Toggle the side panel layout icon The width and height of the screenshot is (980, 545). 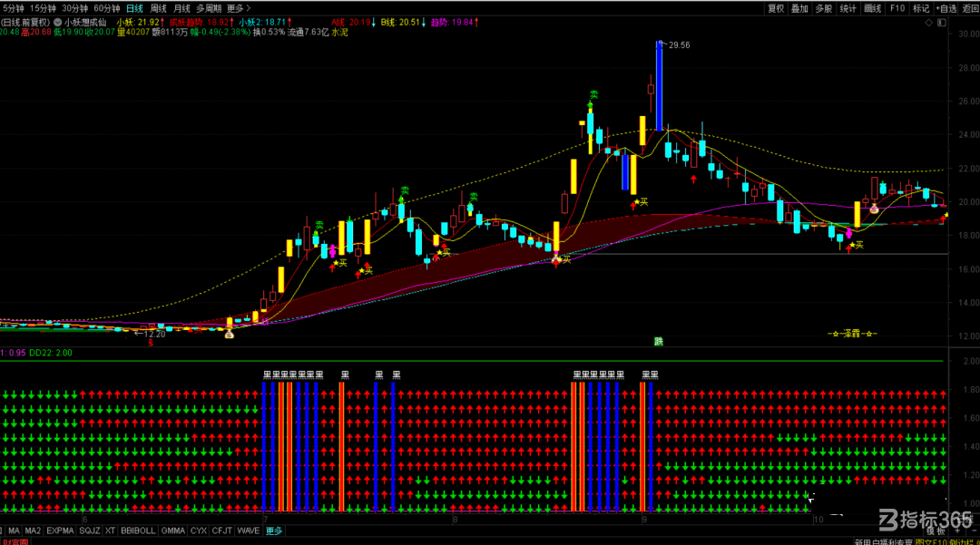pos(942,23)
